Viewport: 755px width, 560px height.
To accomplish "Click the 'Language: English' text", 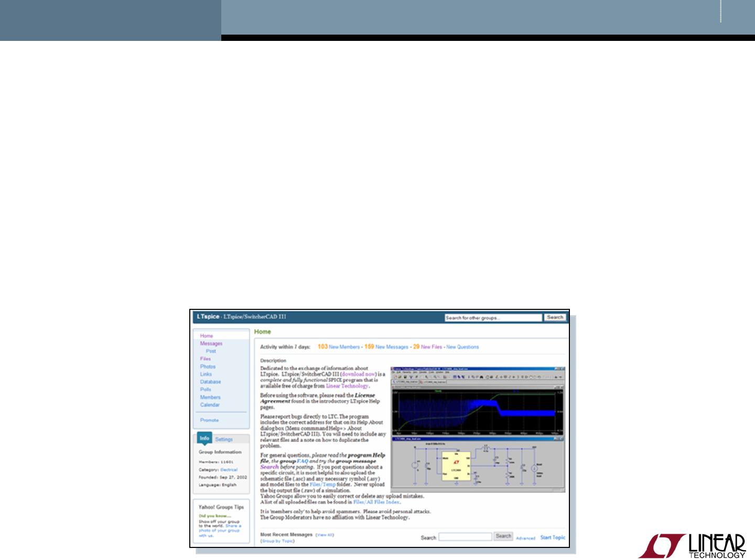I will click(x=218, y=485).
